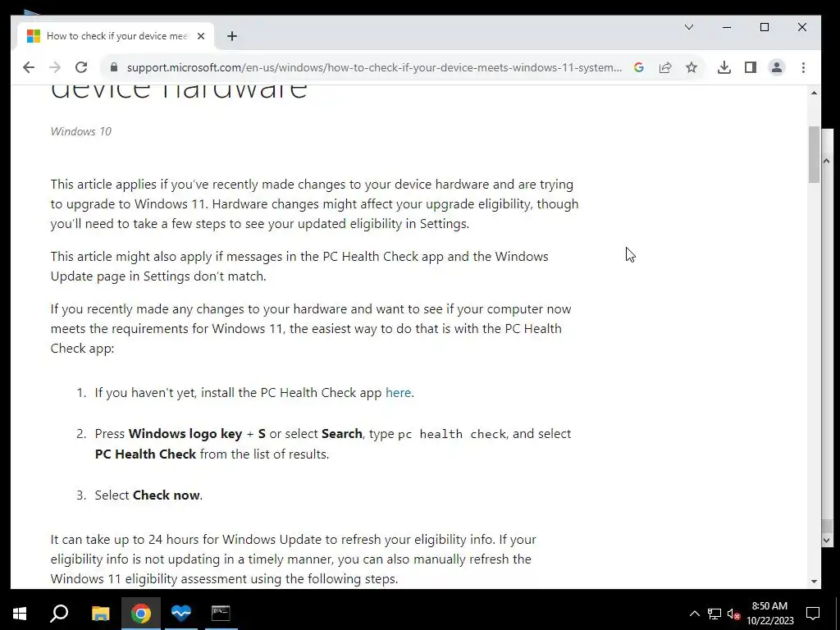Click bold 'Check now' text
The image size is (840, 630).
click(166, 495)
